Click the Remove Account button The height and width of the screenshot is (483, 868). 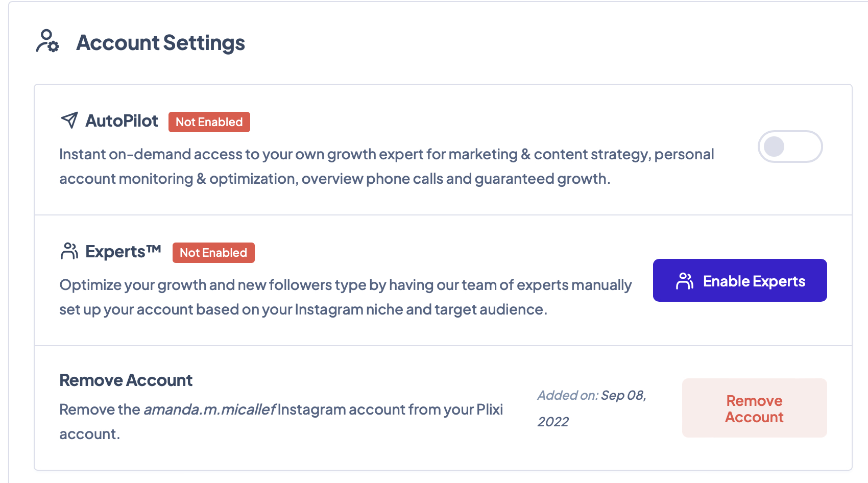pyautogui.click(x=754, y=408)
